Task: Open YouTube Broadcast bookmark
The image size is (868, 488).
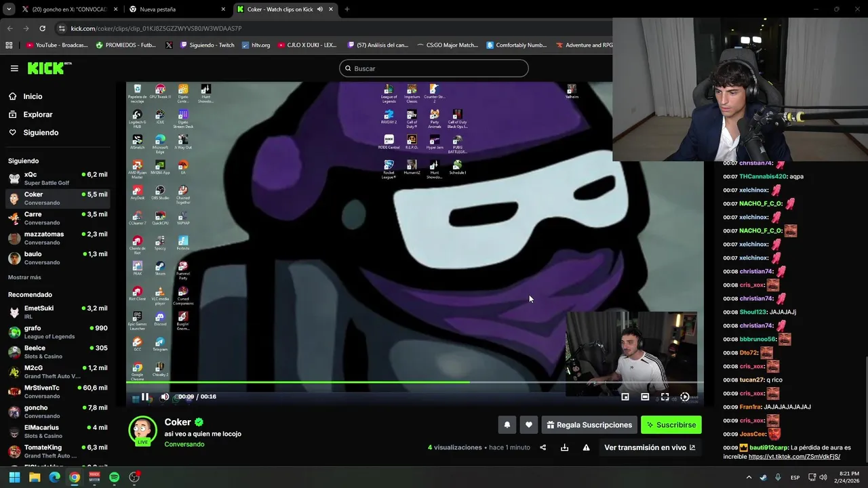Action: pyautogui.click(x=57, y=45)
